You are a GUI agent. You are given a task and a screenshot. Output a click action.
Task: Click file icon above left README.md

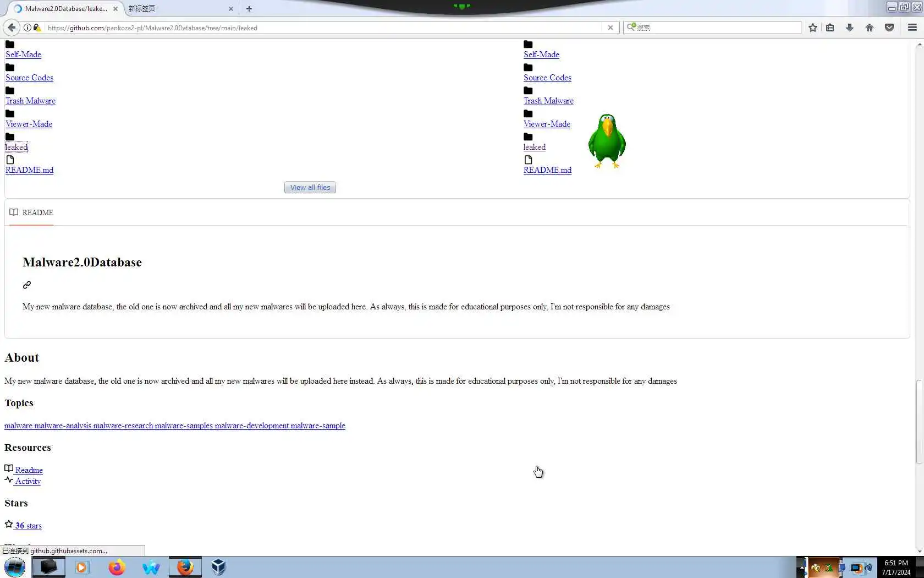10,160
